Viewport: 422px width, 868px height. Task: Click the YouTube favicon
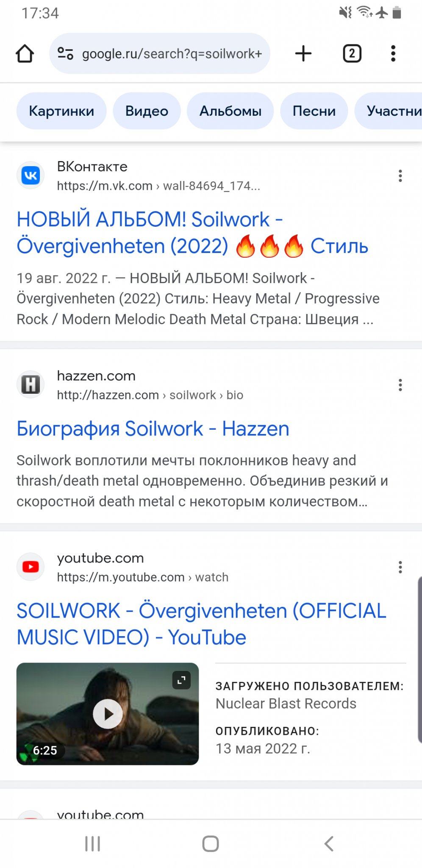(31, 567)
